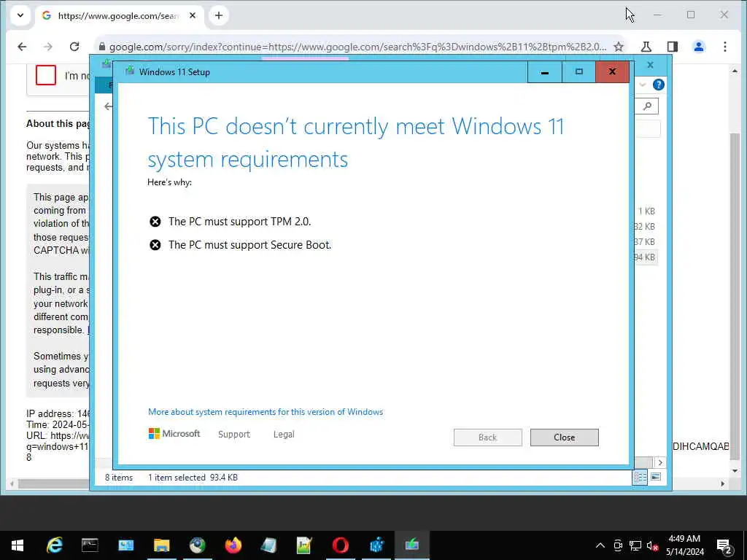The width and height of the screenshot is (747, 560).
Task: Click the Windows 11 Setup title bar icon
Action: [x=129, y=71]
